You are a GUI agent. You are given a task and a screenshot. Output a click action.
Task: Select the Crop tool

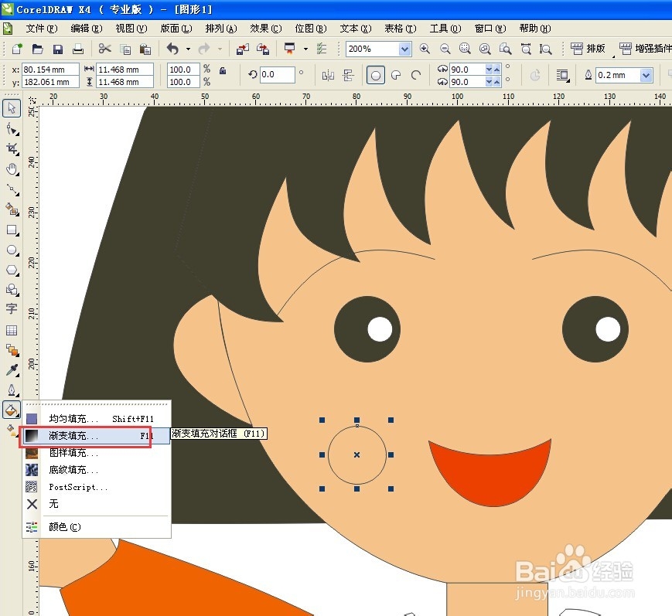pyautogui.click(x=12, y=148)
